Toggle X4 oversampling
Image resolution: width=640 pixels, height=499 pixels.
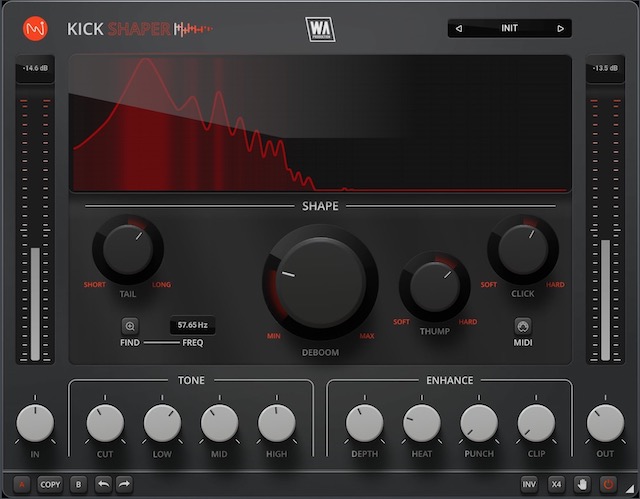tap(557, 484)
